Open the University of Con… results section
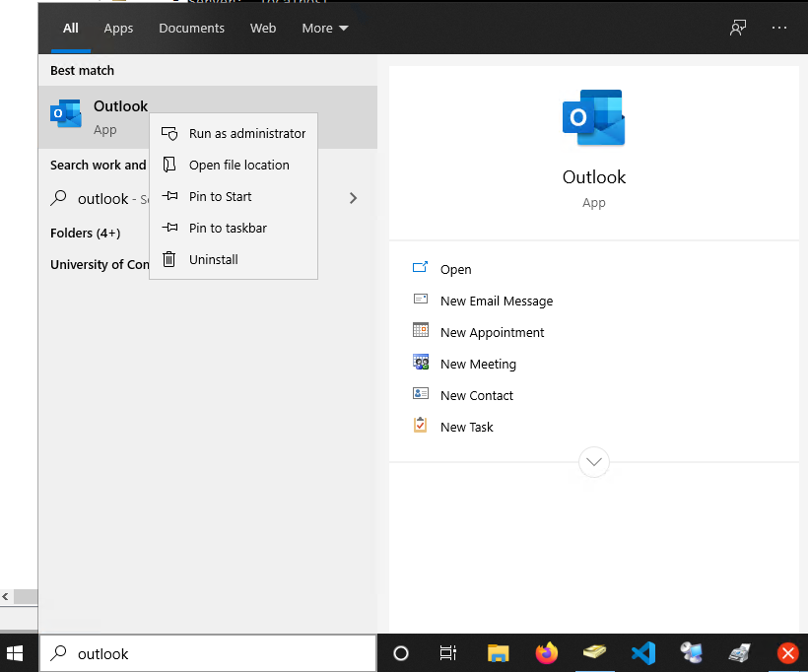 [x=100, y=264]
